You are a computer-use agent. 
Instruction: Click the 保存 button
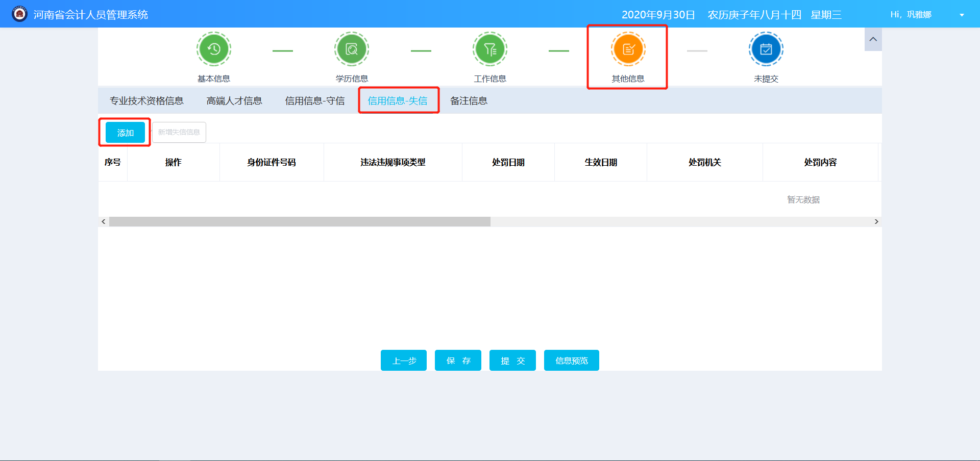[x=457, y=360]
